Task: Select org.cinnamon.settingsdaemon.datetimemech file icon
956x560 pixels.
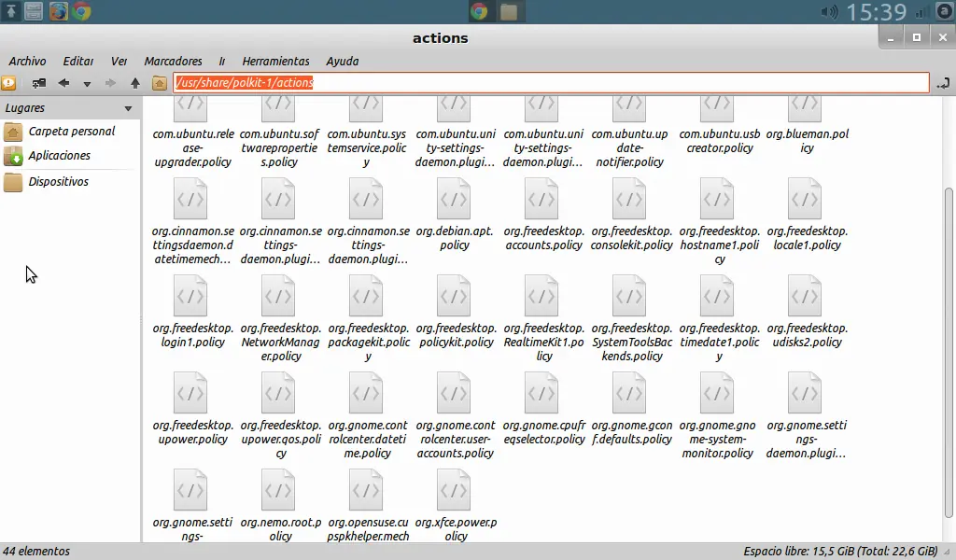Action: [x=190, y=199]
